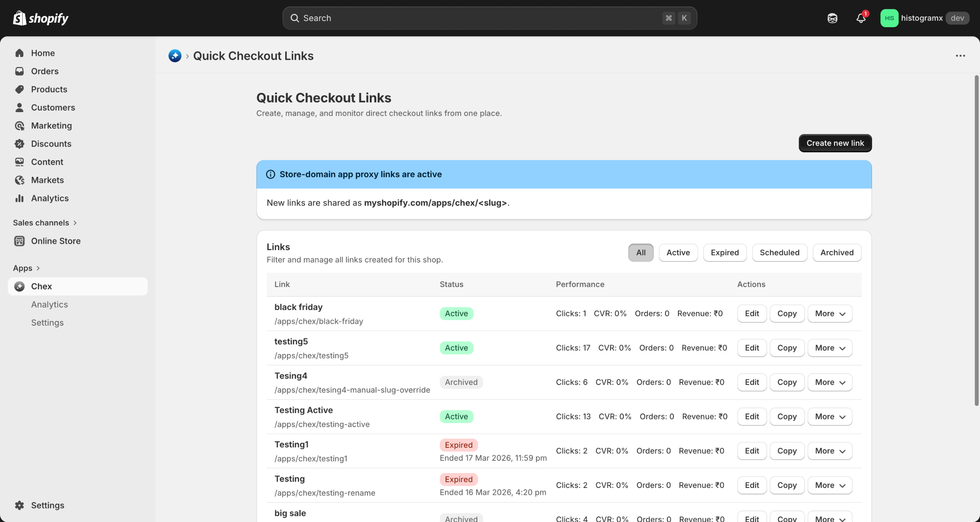980x522 pixels.
Task: Open More dropdown for black friday
Action: point(830,314)
